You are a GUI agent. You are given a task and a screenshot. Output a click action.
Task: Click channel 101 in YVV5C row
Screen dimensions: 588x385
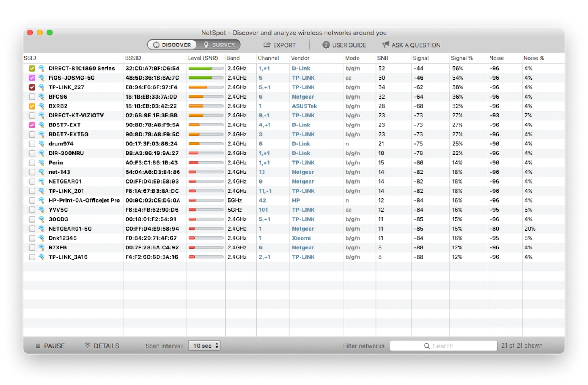pyautogui.click(x=263, y=210)
